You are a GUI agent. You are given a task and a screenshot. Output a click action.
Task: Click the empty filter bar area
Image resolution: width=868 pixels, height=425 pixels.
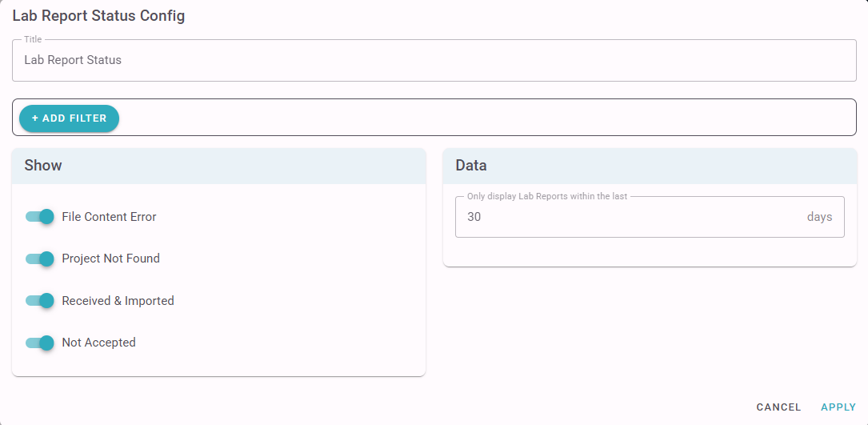pyautogui.click(x=480, y=118)
